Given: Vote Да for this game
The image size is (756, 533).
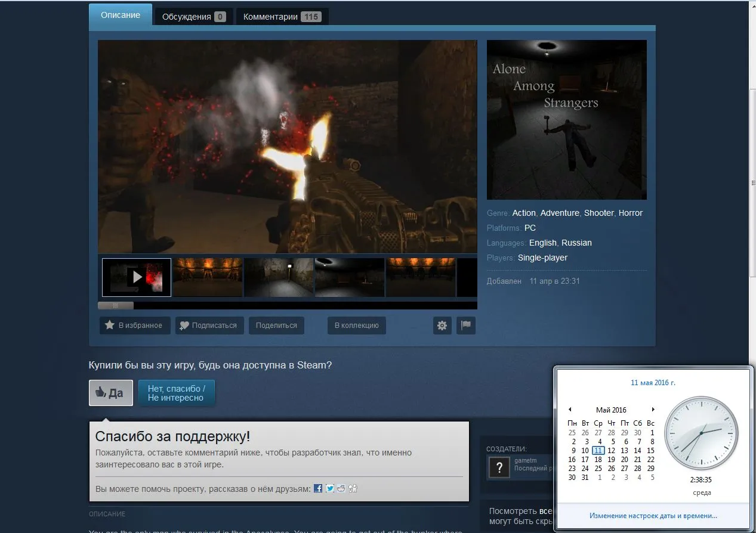Looking at the screenshot, I should point(110,393).
